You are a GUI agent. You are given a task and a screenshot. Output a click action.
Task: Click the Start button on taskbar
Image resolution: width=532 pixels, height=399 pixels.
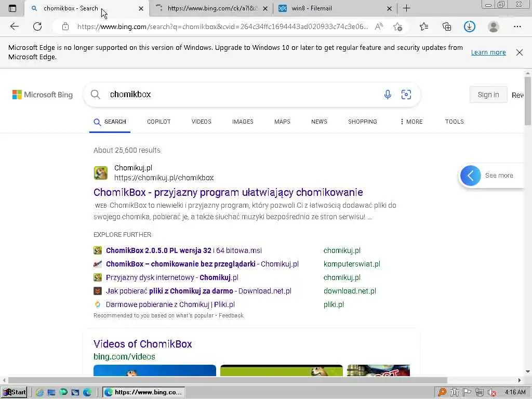click(14, 392)
